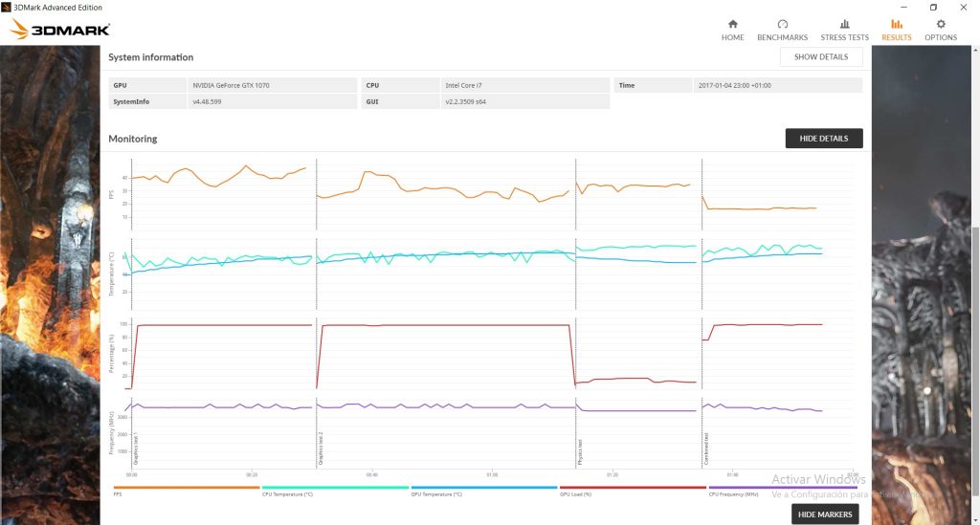Collapse monitoring with Hide Details
Screen dimensions: 980x525
coord(824,139)
